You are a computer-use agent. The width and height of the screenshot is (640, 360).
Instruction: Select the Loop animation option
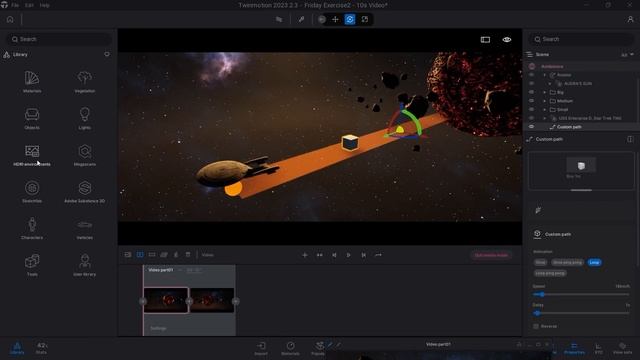594,262
